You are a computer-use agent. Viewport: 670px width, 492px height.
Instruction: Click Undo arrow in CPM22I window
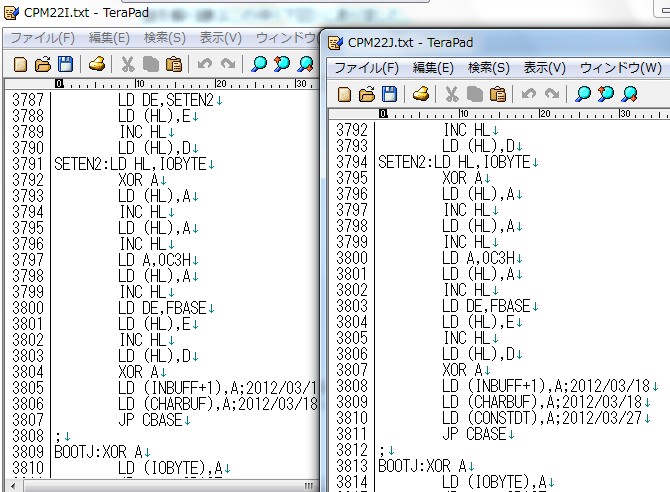(205, 64)
